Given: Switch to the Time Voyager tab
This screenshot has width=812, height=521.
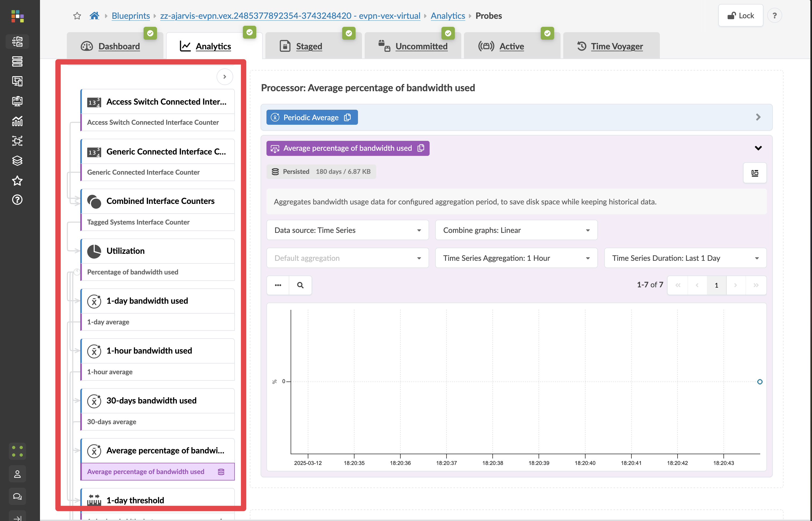Looking at the screenshot, I should coord(616,46).
